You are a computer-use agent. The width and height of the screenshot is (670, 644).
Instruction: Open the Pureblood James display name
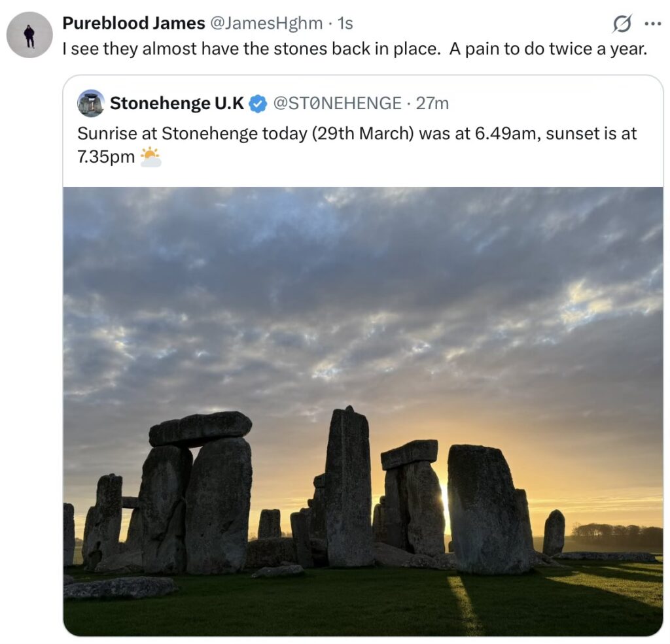point(133,24)
